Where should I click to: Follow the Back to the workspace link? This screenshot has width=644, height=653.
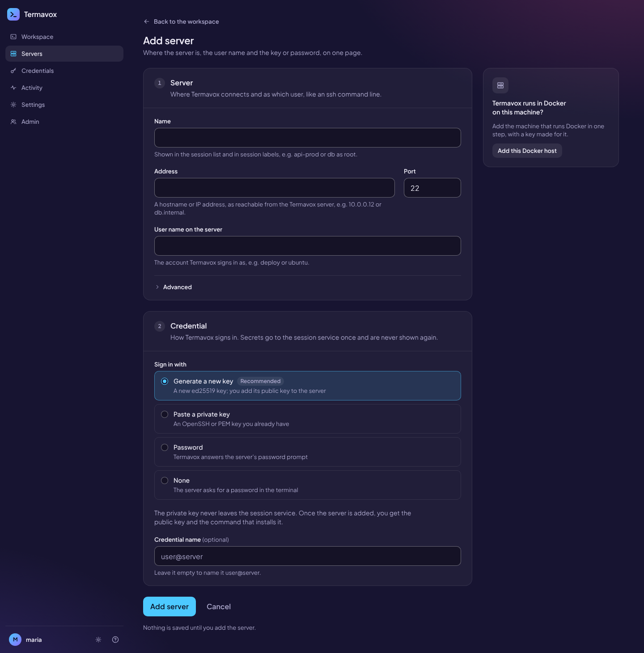(181, 21)
